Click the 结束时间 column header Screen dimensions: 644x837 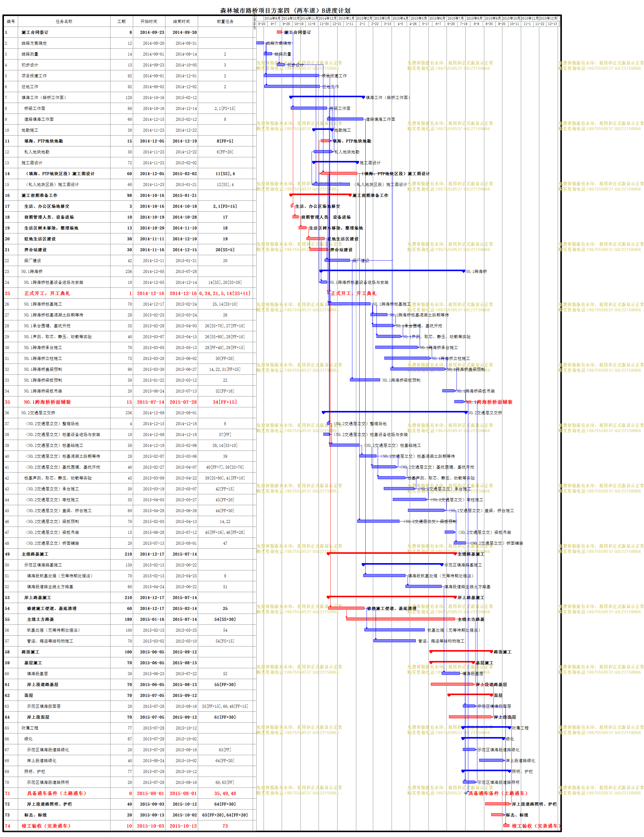click(x=181, y=21)
